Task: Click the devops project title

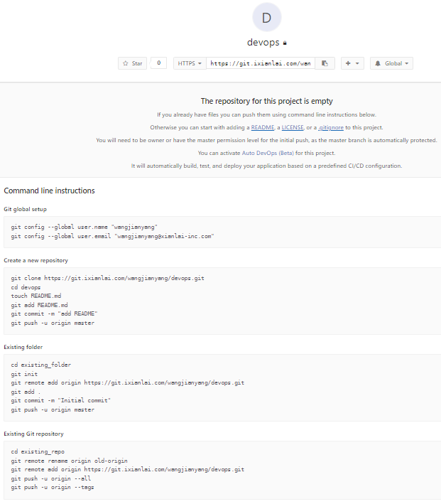Action: tap(263, 43)
